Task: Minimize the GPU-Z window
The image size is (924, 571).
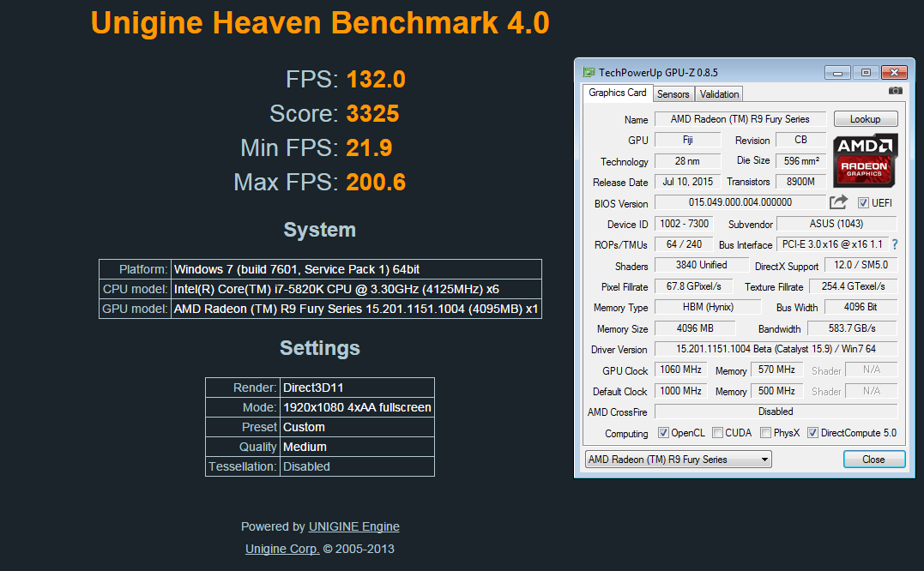Action: click(x=837, y=72)
